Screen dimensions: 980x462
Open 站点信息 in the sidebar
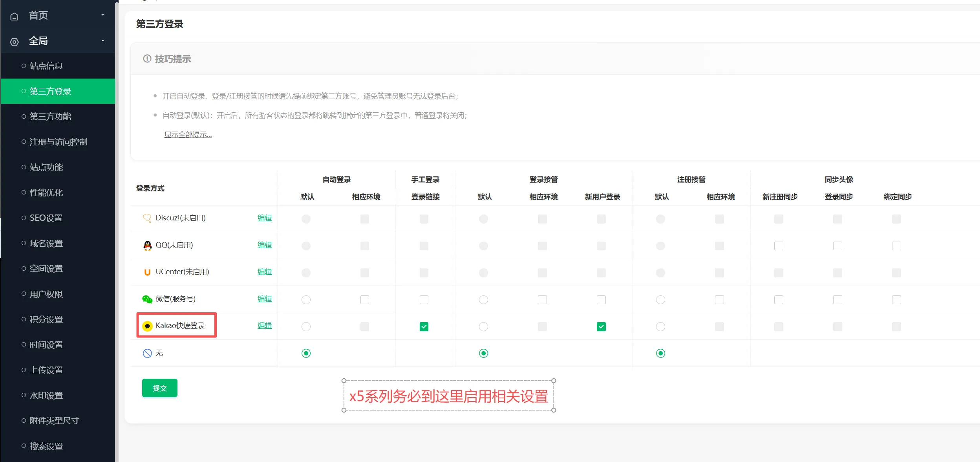point(58,66)
